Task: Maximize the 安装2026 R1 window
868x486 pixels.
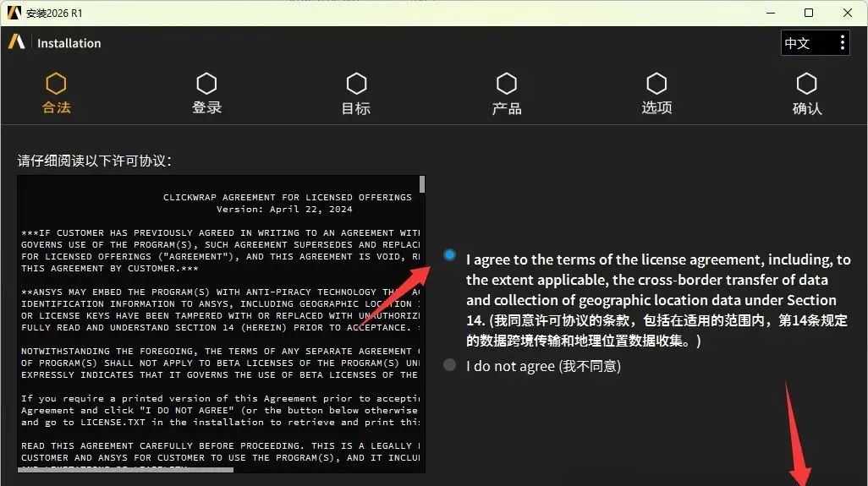Action: (x=809, y=13)
